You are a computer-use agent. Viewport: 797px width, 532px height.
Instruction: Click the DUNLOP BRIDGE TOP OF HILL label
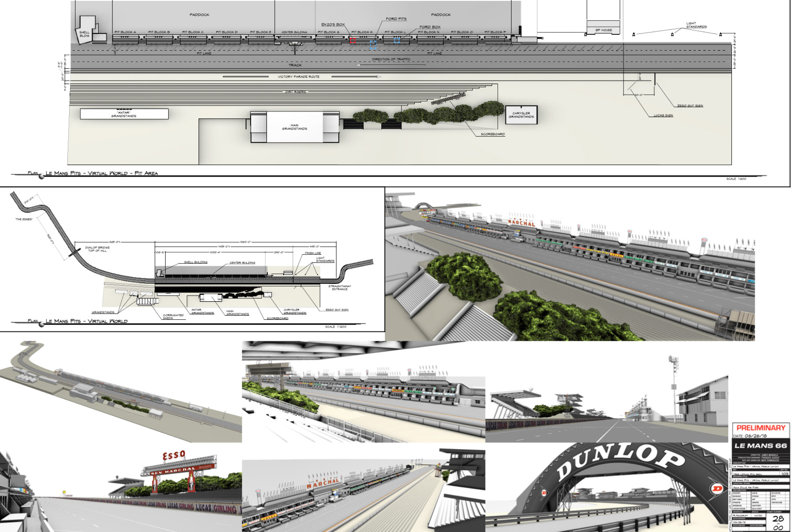(97, 249)
